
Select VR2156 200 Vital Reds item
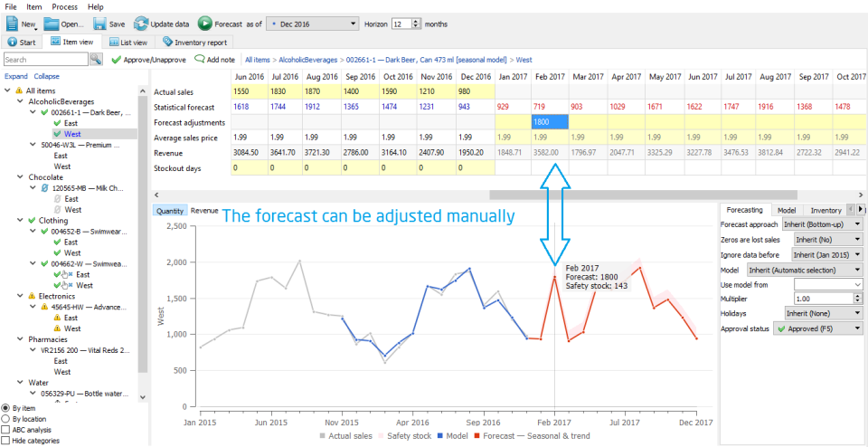[x=87, y=350]
